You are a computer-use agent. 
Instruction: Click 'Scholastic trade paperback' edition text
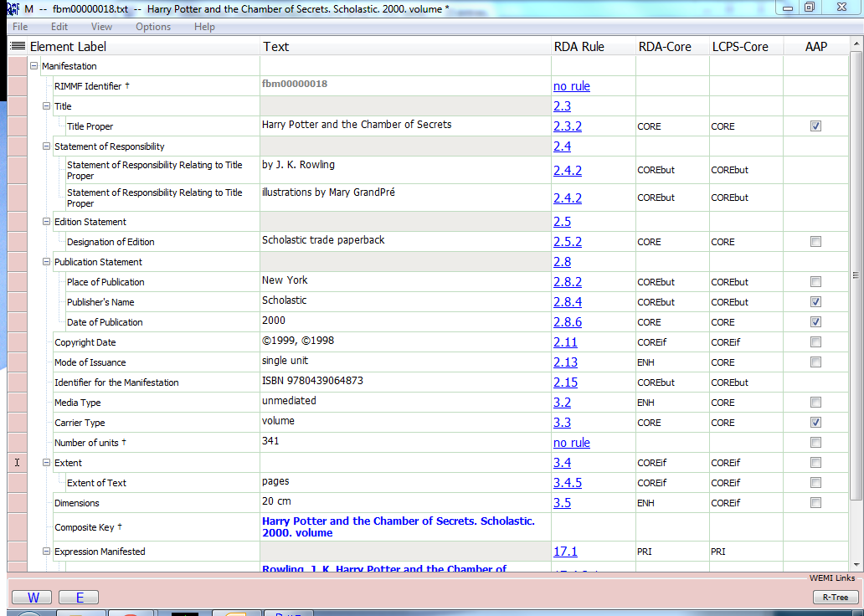[x=323, y=240]
